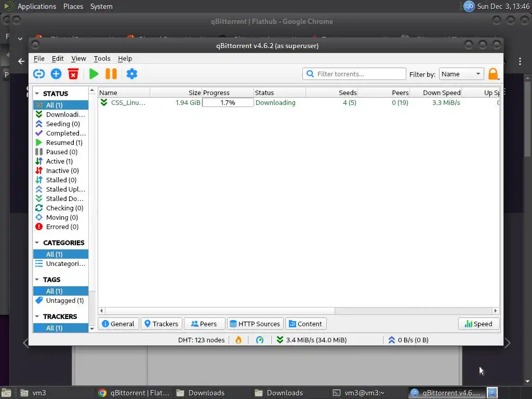Sort by Down Speed column header
532x399 pixels.
[x=436, y=92]
